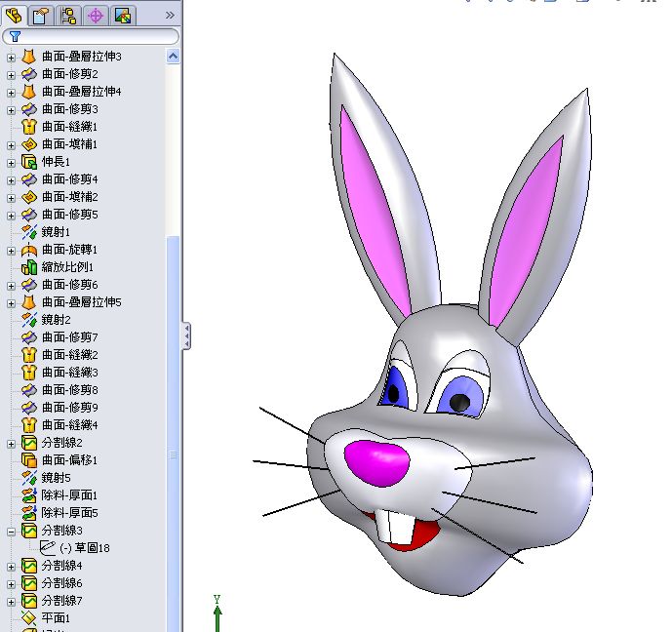Open the DimXpertManager crosshair tab
The image size is (672, 632).
96,16
